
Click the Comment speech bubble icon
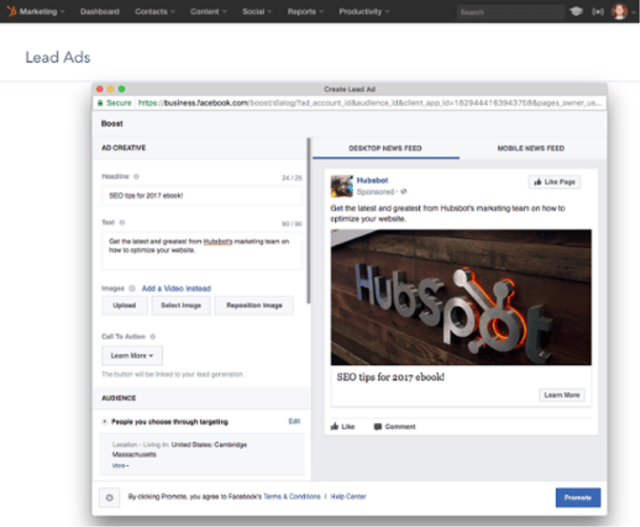tap(378, 426)
